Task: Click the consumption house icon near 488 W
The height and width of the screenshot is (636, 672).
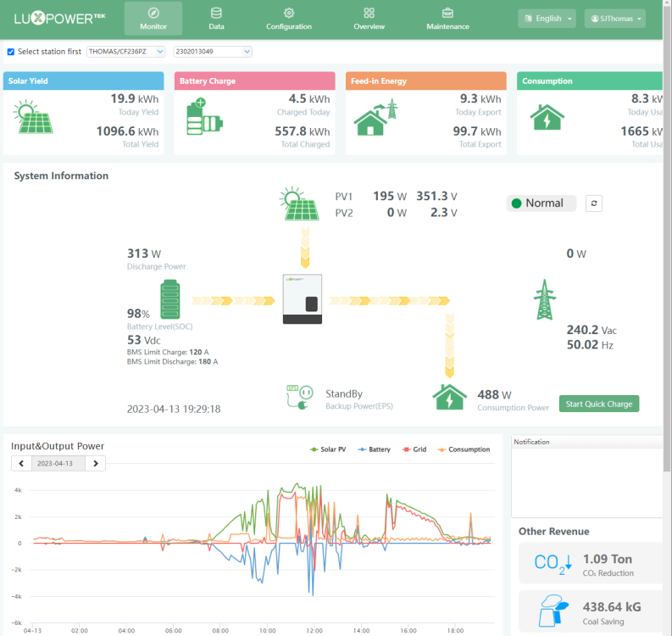Action: (x=449, y=397)
